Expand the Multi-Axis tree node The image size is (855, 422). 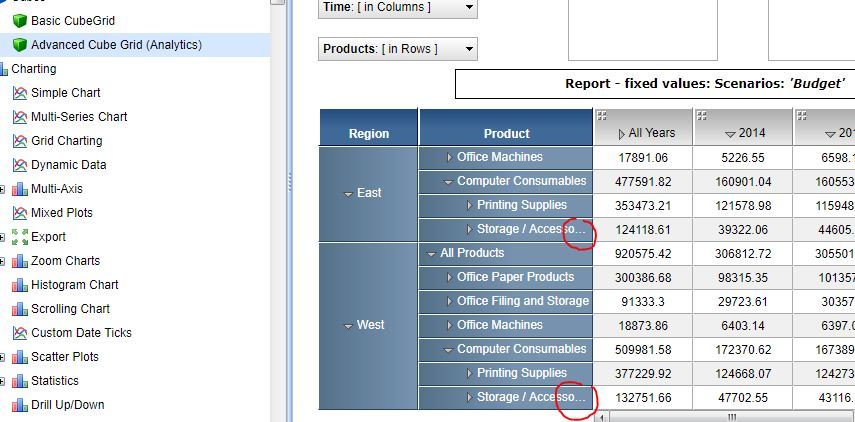[2, 189]
